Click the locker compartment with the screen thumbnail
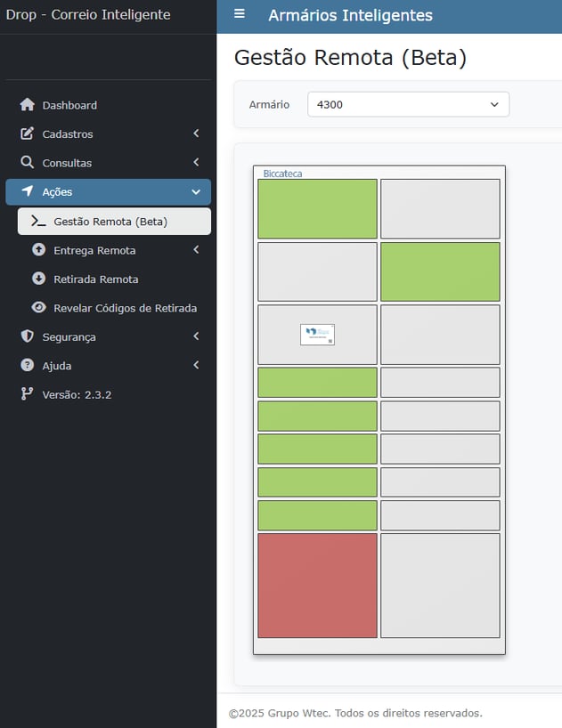 [x=317, y=335]
